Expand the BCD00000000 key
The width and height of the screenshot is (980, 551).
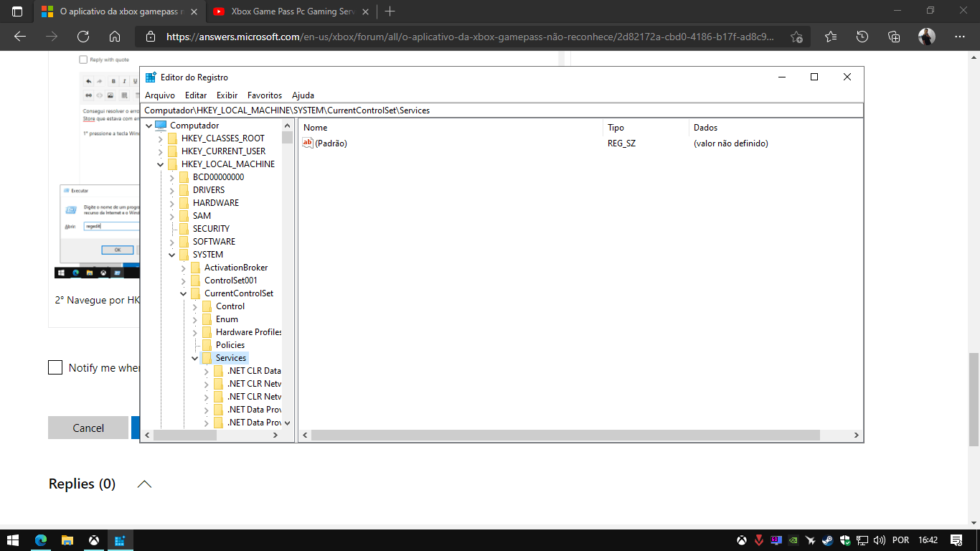point(171,177)
